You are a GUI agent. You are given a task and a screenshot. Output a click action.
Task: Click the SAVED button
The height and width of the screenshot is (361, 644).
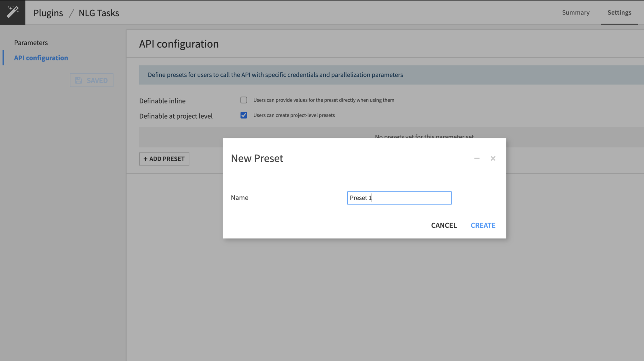point(91,80)
